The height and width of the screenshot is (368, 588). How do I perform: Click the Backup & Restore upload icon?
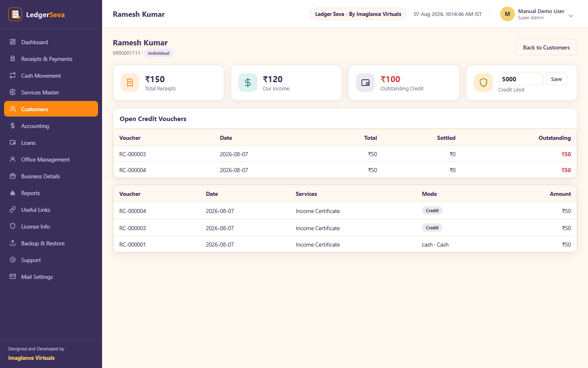point(13,243)
